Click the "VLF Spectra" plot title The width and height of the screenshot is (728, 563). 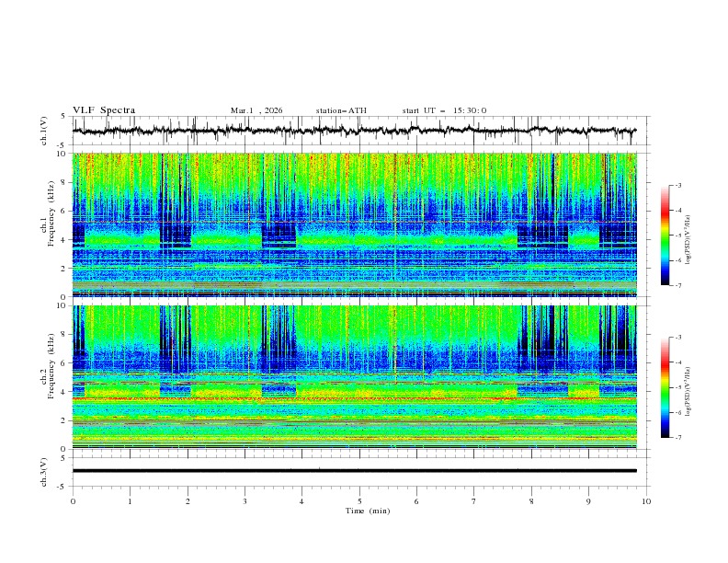(x=104, y=110)
